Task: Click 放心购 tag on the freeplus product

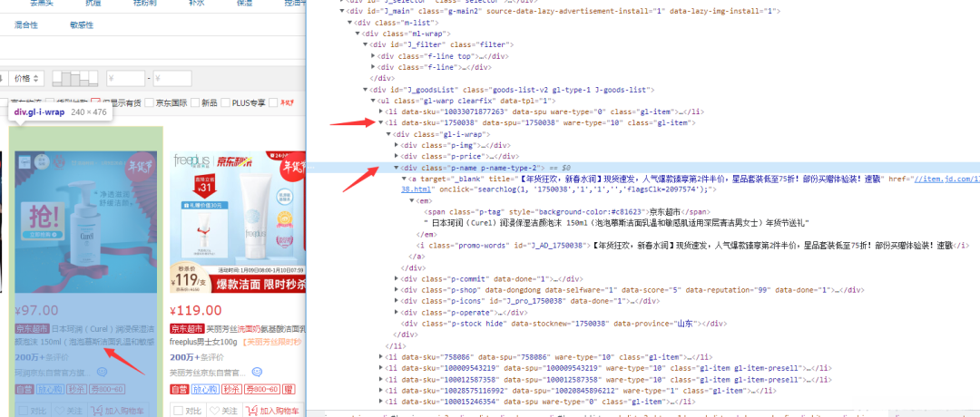Action: tap(206, 390)
